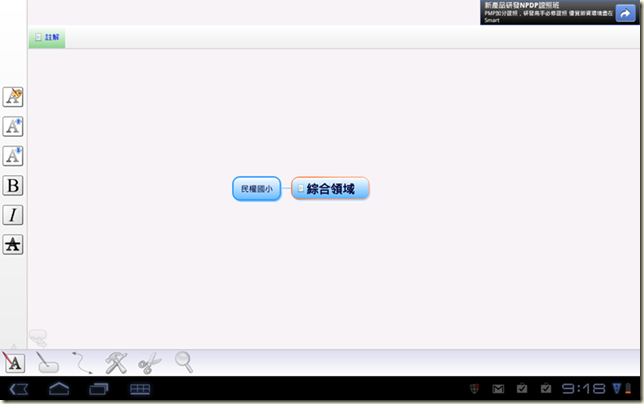Open the shield security notification icon

coord(474,388)
